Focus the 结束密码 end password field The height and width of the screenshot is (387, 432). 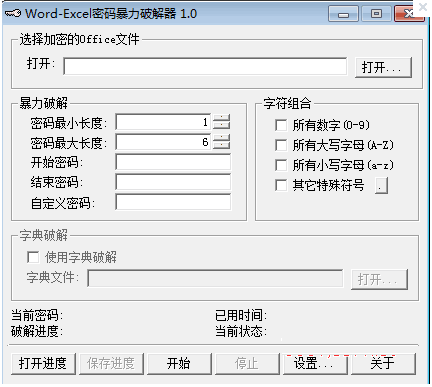point(173,182)
